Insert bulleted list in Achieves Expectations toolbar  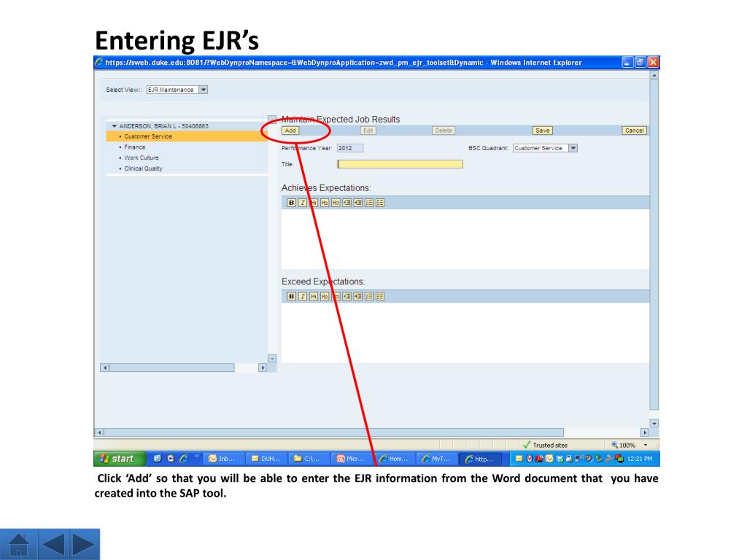[x=379, y=203]
